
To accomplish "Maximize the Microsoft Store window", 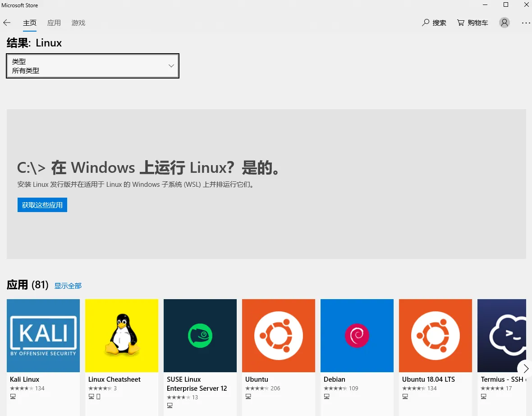I will [x=506, y=5].
